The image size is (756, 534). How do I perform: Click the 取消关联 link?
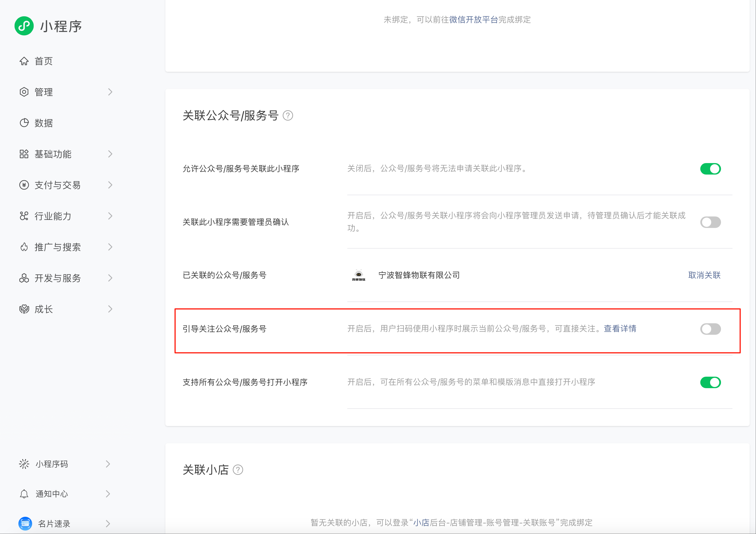[704, 275]
